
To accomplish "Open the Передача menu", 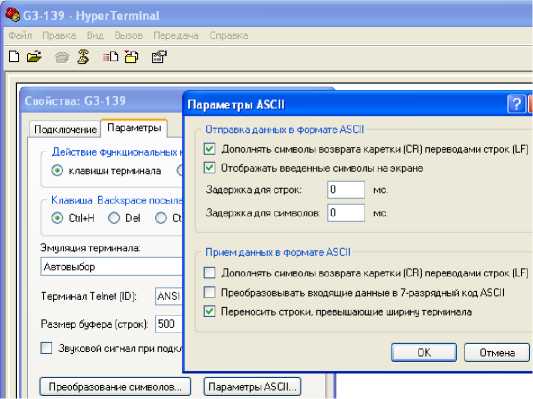I will pyautogui.click(x=176, y=35).
